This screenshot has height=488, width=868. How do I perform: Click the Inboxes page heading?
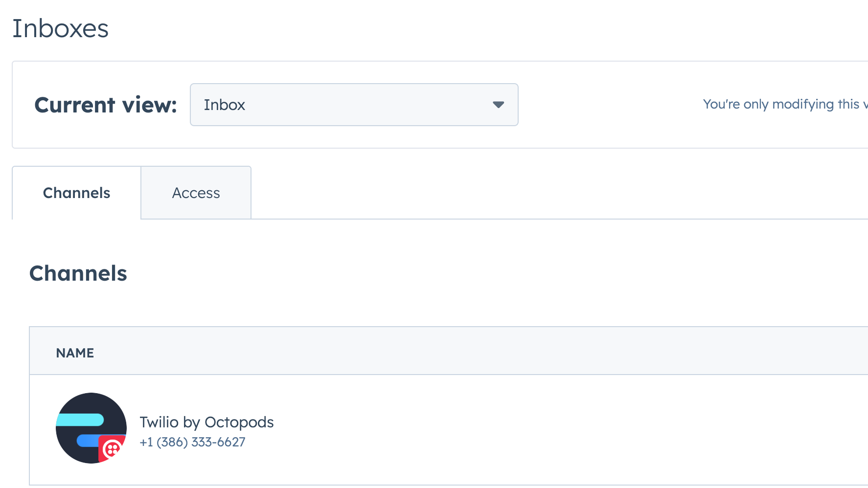tap(60, 29)
